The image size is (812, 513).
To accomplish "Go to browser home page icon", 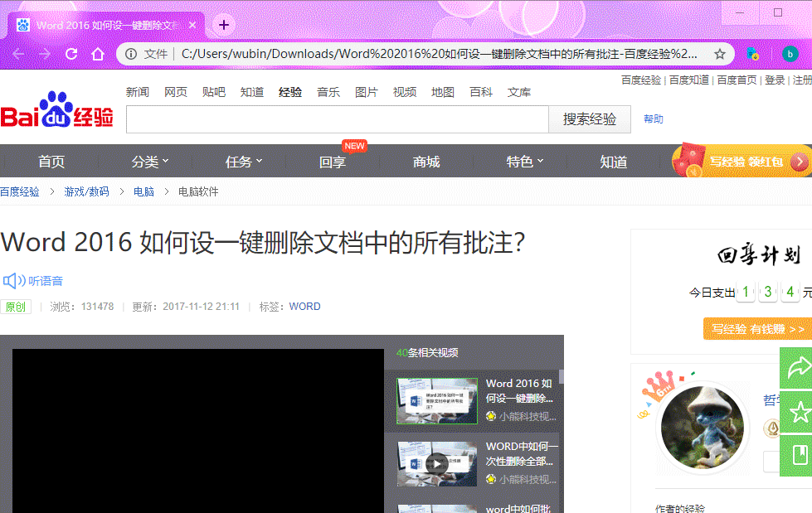I will [x=98, y=54].
